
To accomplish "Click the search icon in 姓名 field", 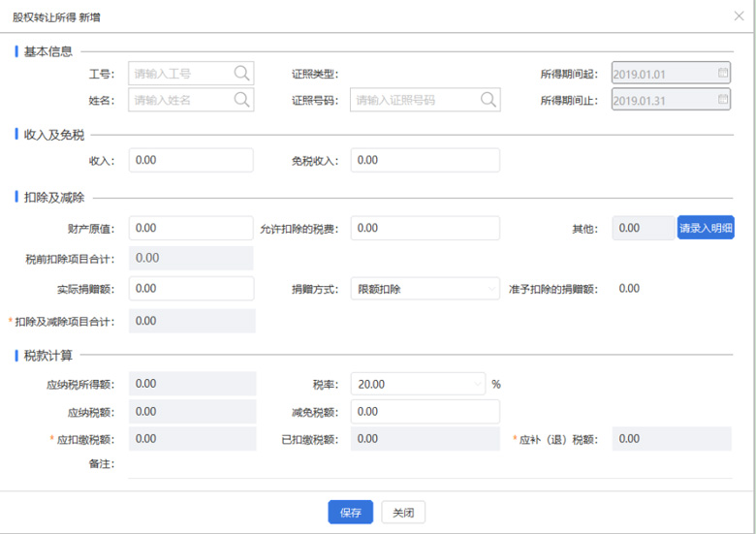I will [x=241, y=99].
